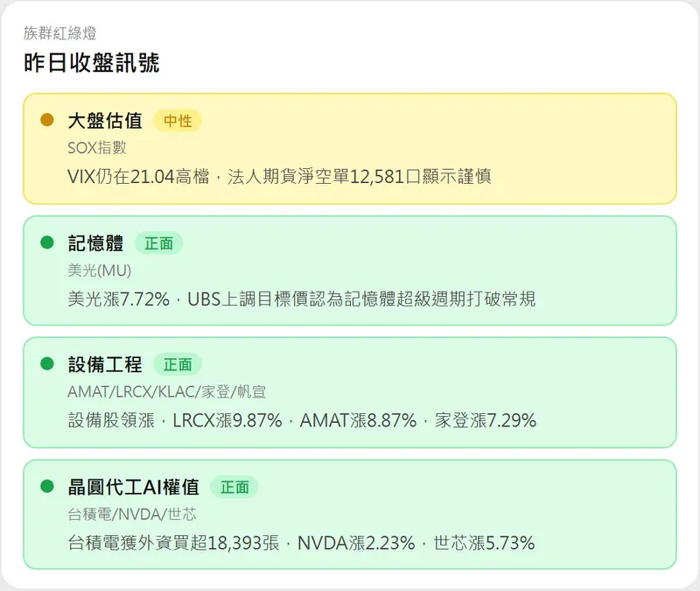Click the 正面 badge next to 設備工程

[x=178, y=364]
